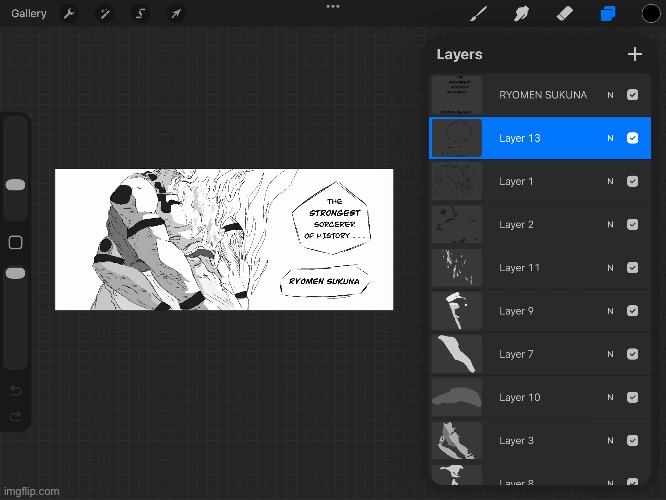The height and width of the screenshot is (500, 666).
Task: Pick the Eraser tool
Action: coord(563,14)
